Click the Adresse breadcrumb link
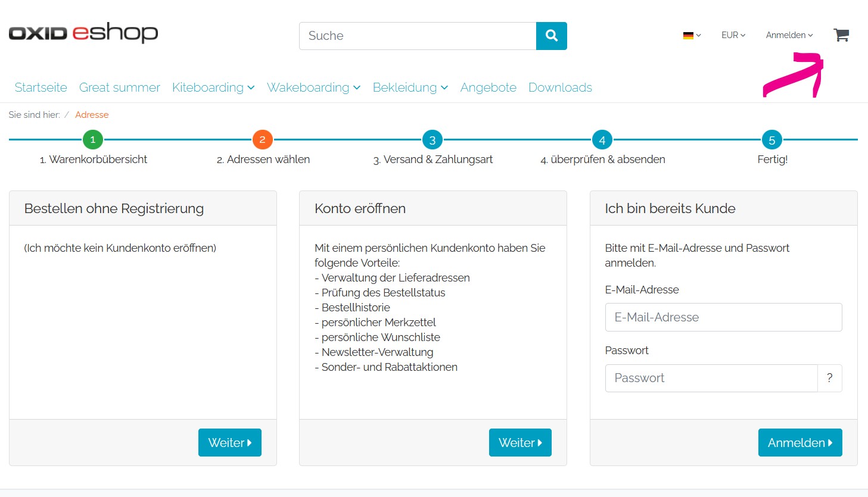868x497 pixels. [x=92, y=115]
